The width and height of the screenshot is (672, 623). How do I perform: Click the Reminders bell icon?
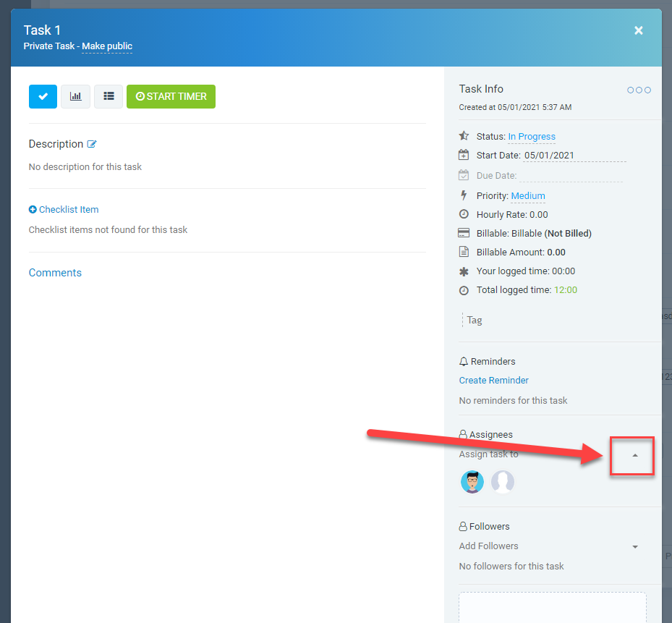tap(464, 362)
